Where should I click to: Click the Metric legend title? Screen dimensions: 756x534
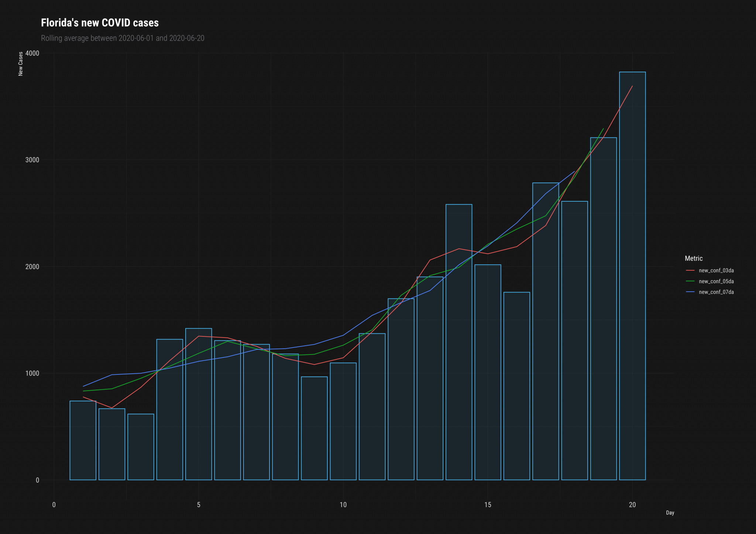694,259
